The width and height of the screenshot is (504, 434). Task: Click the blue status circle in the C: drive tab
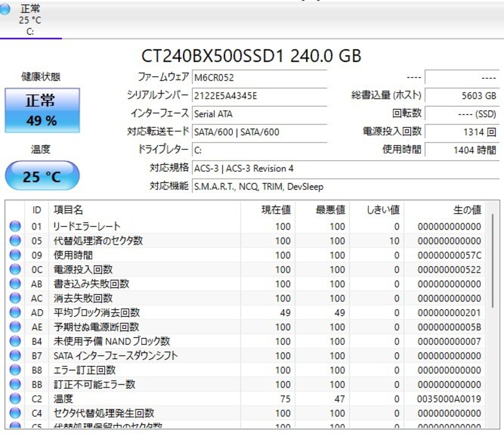tap(5, 9)
